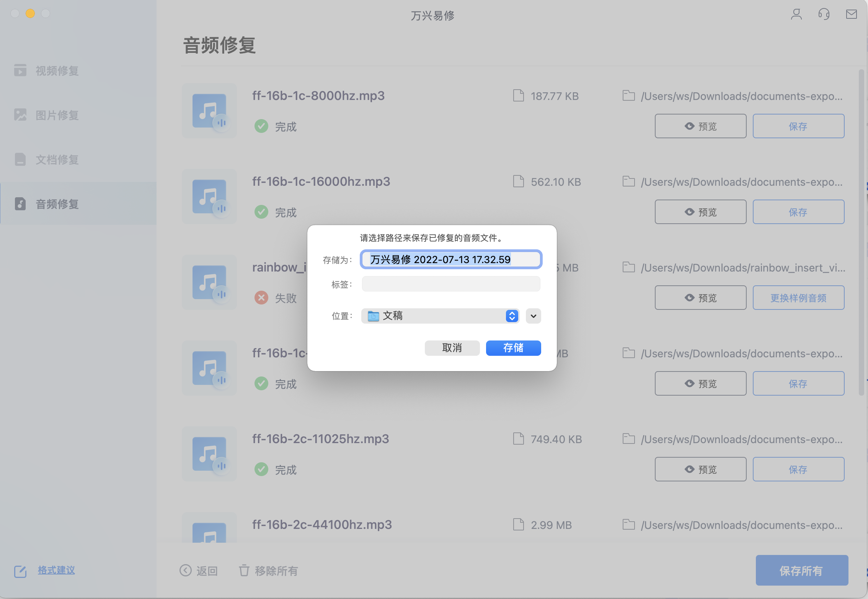868x599 pixels.
Task: Expand the save dialog with the chevron
Action: (533, 316)
